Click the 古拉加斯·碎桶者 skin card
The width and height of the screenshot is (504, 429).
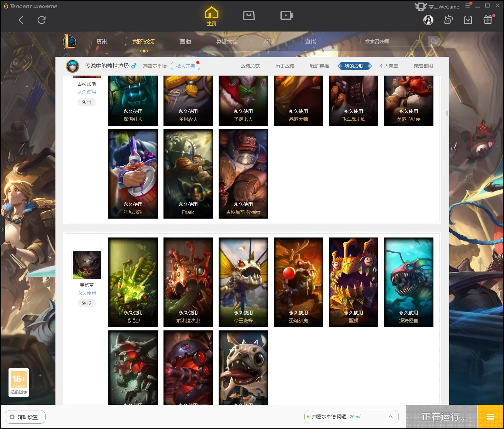point(243,174)
